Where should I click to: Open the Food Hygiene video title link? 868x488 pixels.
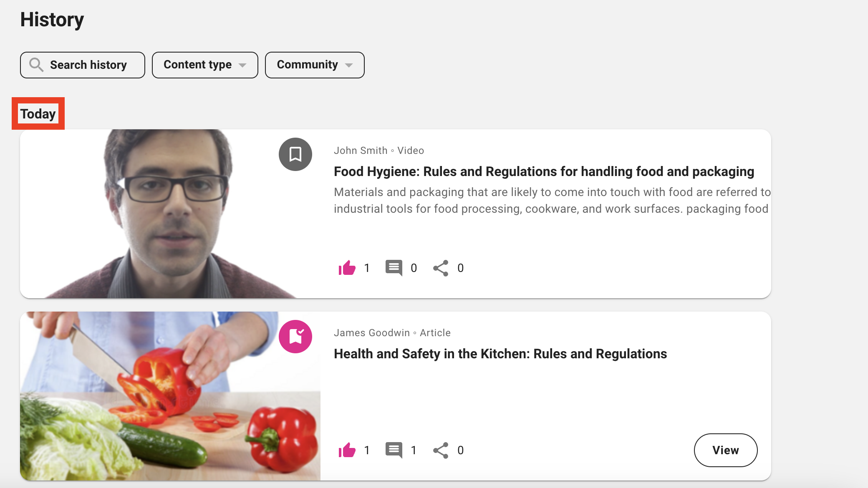(544, 171)
